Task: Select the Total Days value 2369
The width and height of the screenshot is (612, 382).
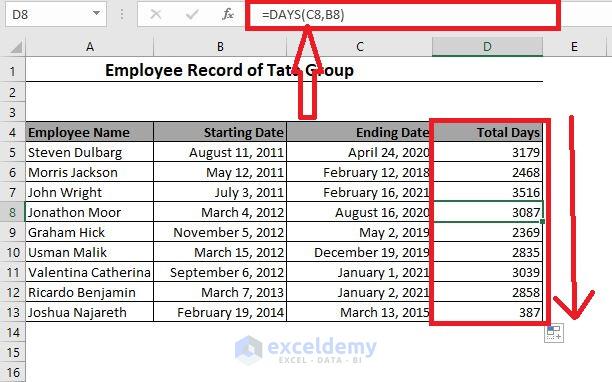Action: (487, 232)
